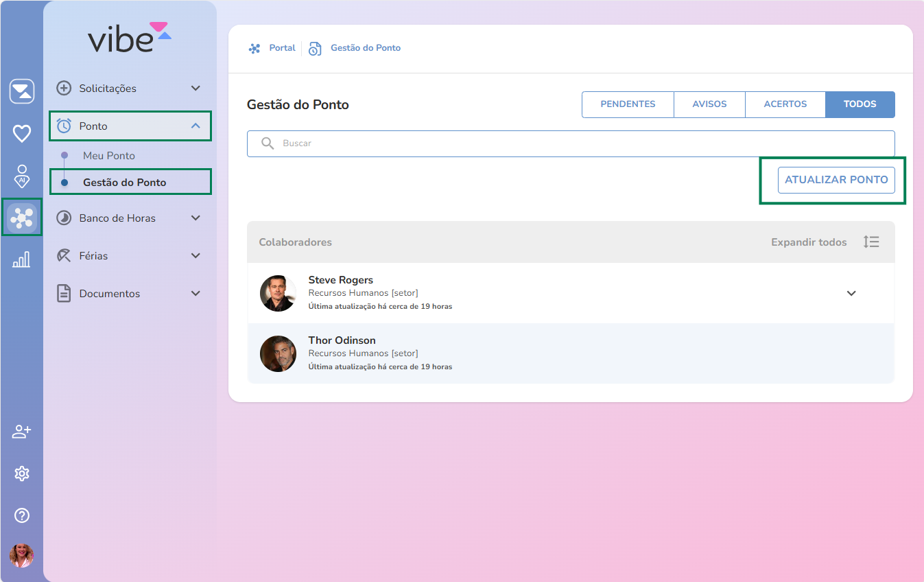Select the AVISOS tab
This screenshot has height=582, width=924.
[709, 104]
